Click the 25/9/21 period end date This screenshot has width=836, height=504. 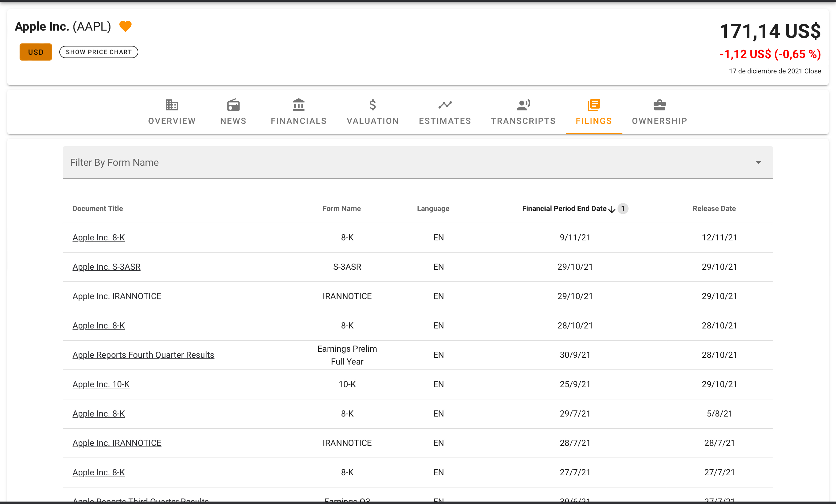click(x=575, y=384)
